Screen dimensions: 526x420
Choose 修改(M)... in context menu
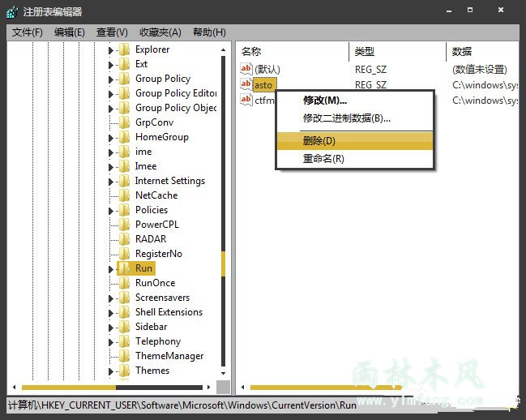(x=355, y=101)
